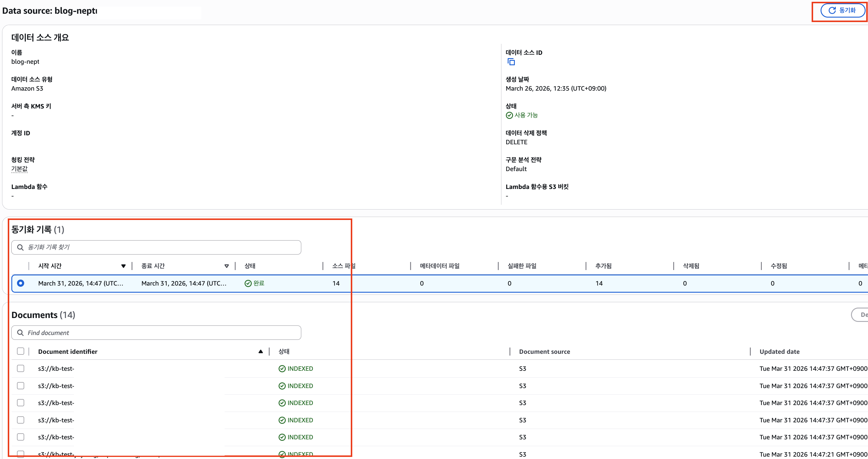Click third row INDEXED status icon
The height and width of the screenshot is (459, 868).
(x=282, y=403)
